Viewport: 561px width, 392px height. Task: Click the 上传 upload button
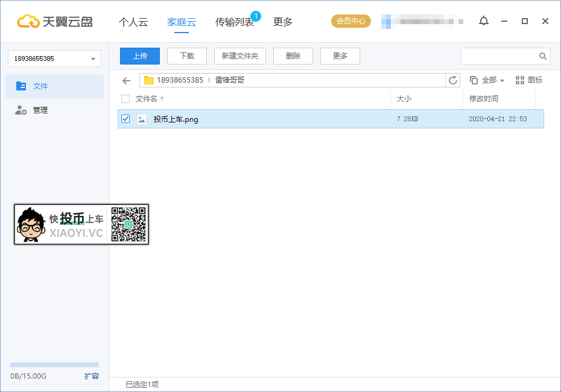click(x=139, y=55)
